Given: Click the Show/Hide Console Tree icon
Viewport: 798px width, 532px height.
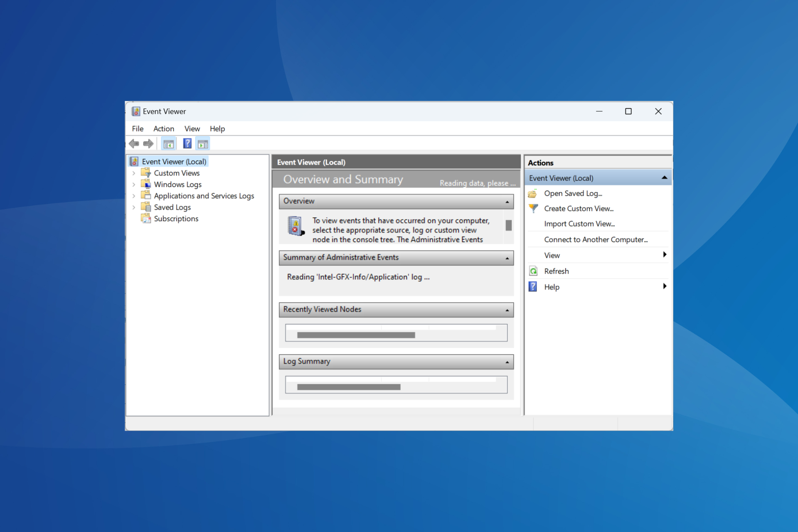Looking at the screenshot, I should tap(169, 144).
